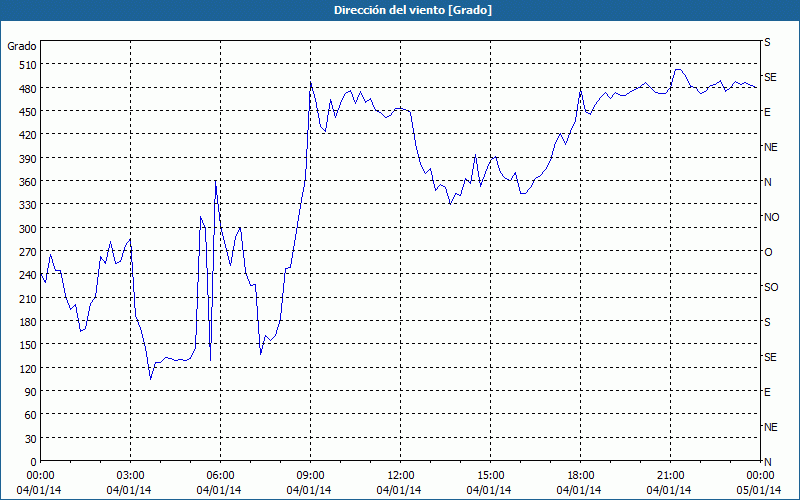Select the E compass label at 450 level
800x500 pixels.
point(767,112)
